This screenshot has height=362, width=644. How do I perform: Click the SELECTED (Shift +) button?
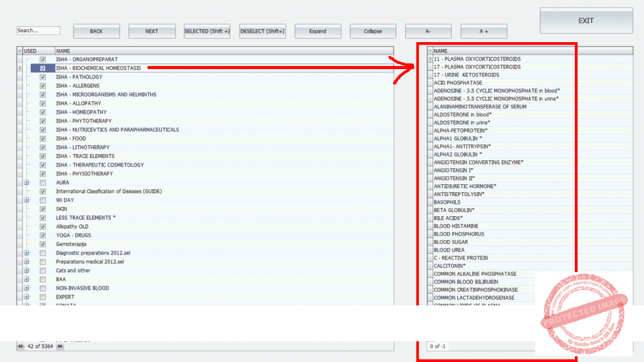coord(207,31)
